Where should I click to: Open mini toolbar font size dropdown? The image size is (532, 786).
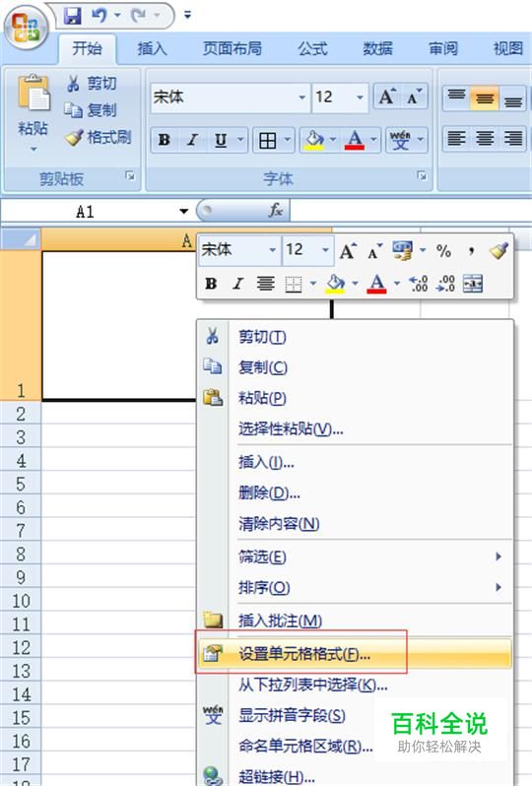pyautogui.click(x=325, y=249)
